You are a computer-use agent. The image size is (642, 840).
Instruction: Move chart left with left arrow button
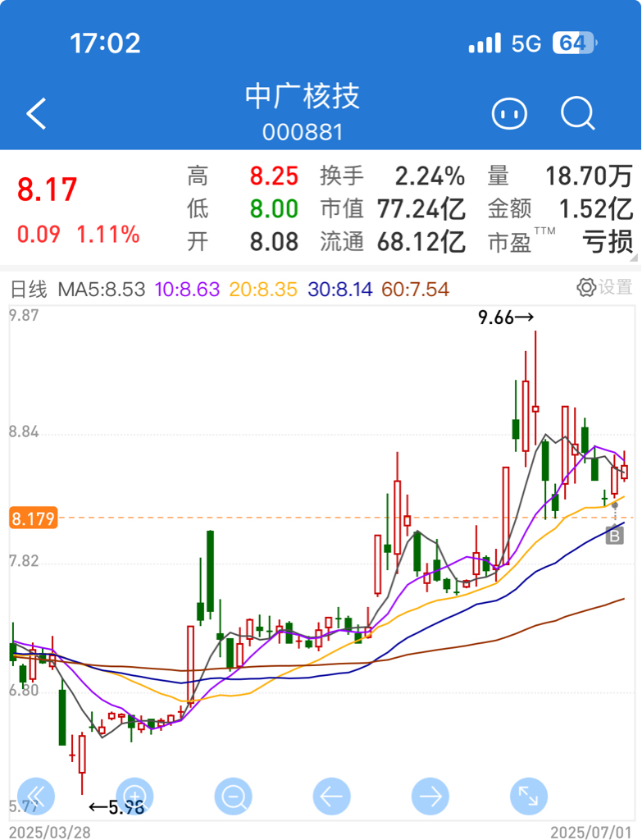pyautogui.click(x=331, y=797)
